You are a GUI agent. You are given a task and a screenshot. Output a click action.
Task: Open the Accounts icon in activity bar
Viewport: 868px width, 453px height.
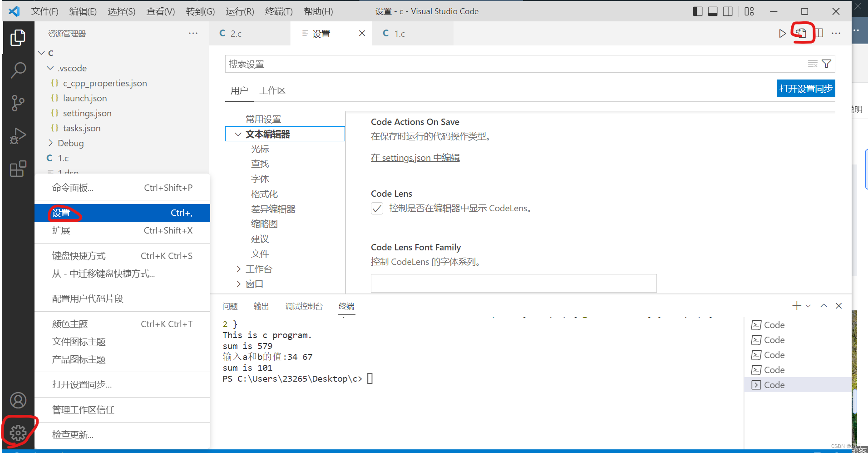click(18, 400)
